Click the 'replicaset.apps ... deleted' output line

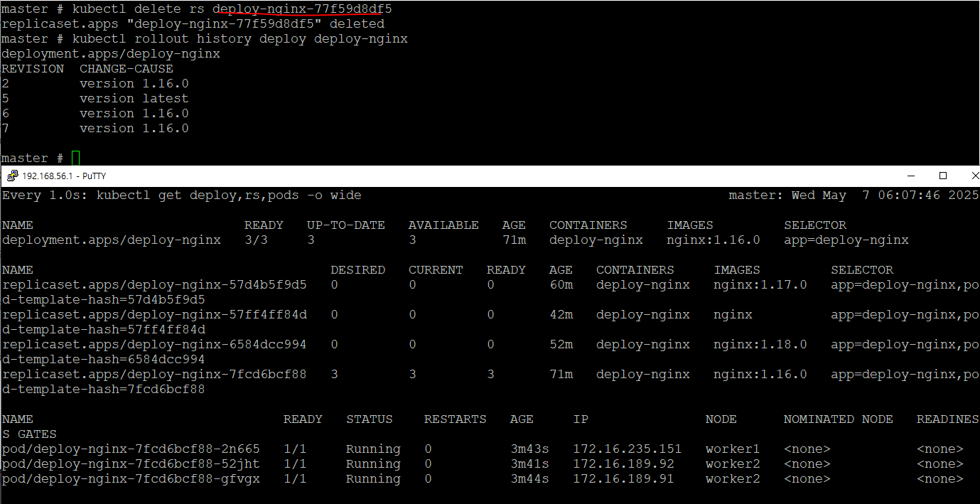point(193,23)
